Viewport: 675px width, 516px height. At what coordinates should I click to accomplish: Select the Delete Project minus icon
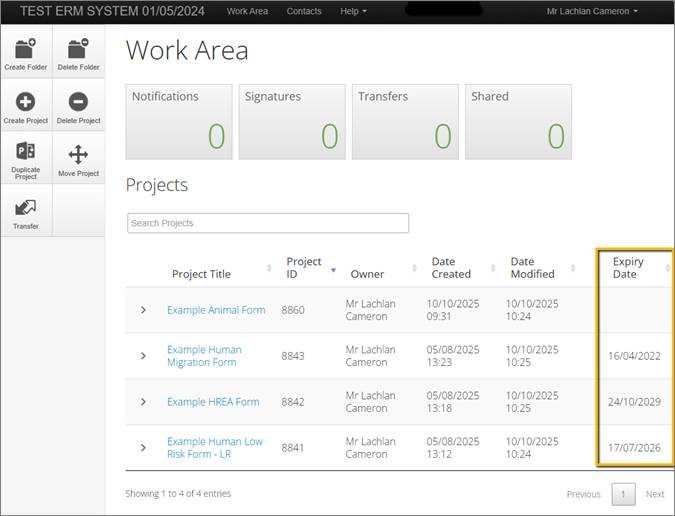[78, 102]
